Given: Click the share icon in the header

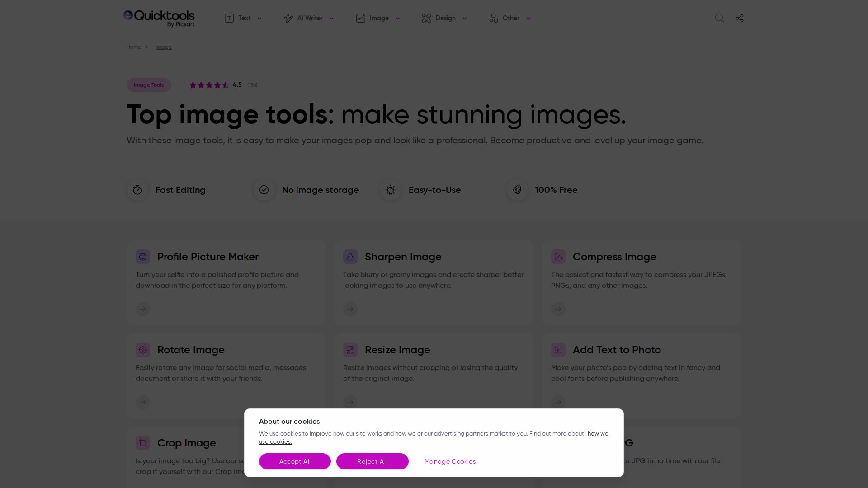Looking at the screenshot, I should 740,18.
